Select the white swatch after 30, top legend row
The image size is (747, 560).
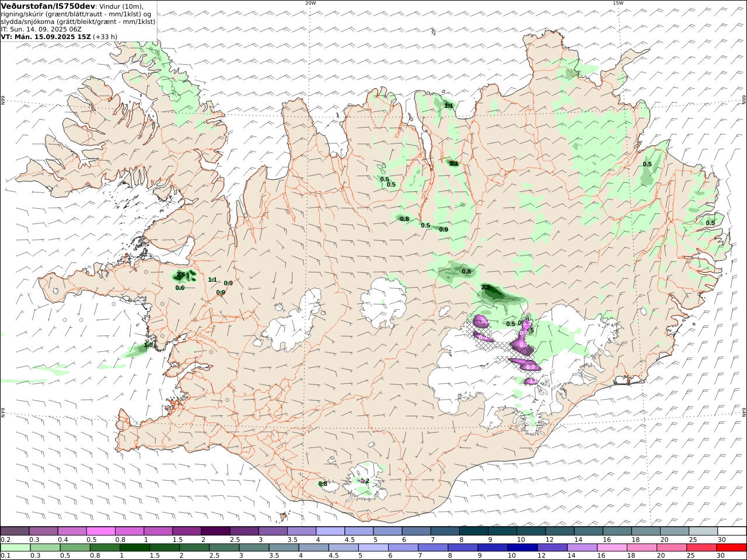tap(732, 531)
